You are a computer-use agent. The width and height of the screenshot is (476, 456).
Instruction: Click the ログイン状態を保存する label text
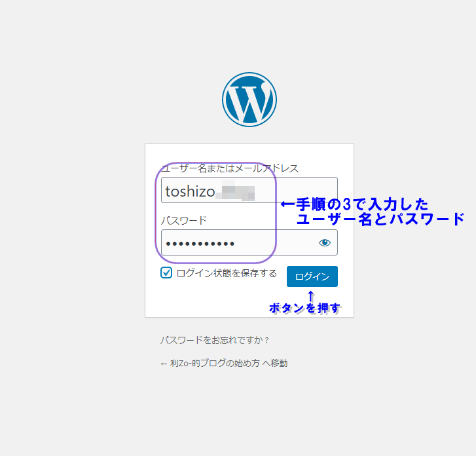click(227, 273)
